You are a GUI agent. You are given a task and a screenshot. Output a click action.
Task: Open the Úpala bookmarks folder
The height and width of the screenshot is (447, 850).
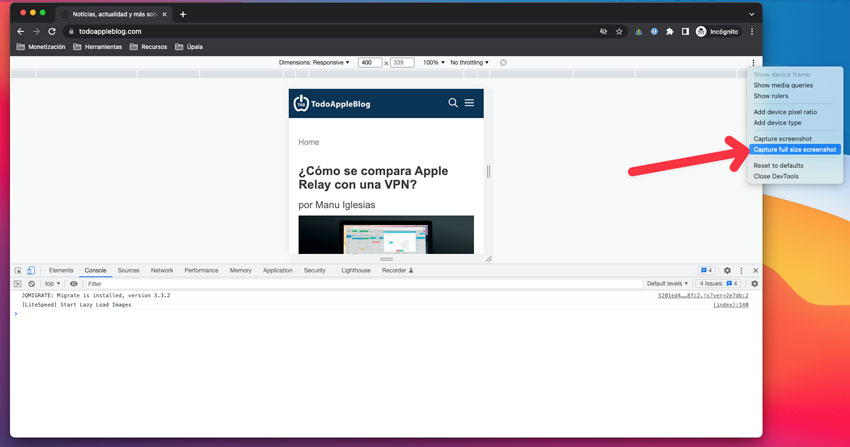(189, 47)
